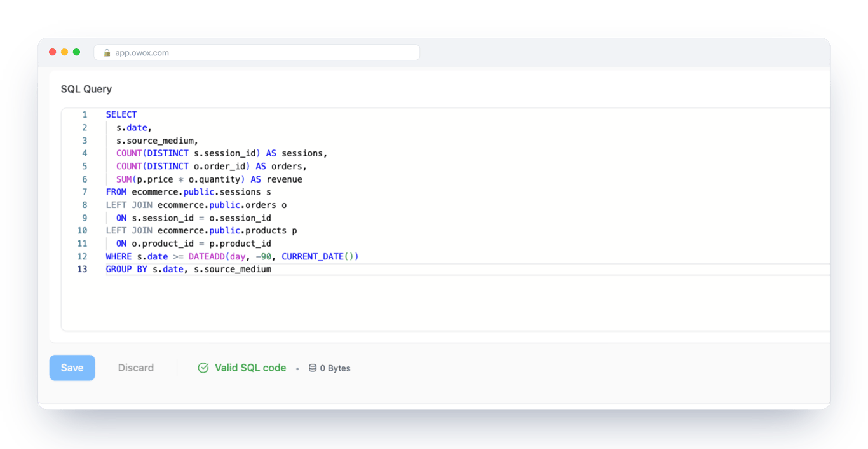
Task: Click the WHERE keyword on line 12
Action: 119,256
